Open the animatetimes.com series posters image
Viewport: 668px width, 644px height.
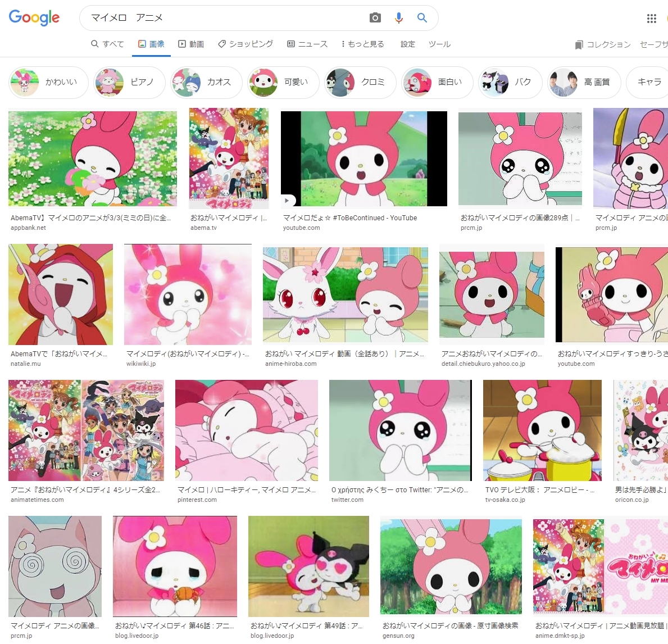tap(86, 430)
